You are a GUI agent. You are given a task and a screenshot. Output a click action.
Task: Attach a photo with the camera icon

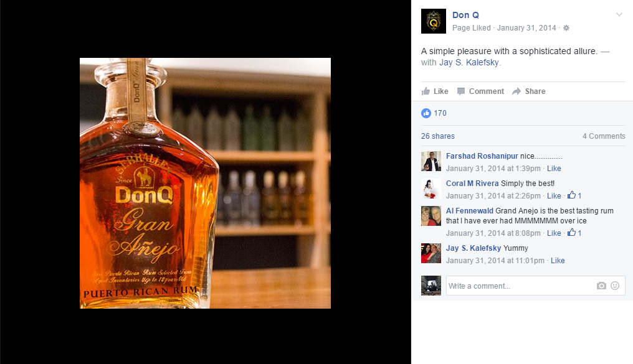tap(601, 286)
